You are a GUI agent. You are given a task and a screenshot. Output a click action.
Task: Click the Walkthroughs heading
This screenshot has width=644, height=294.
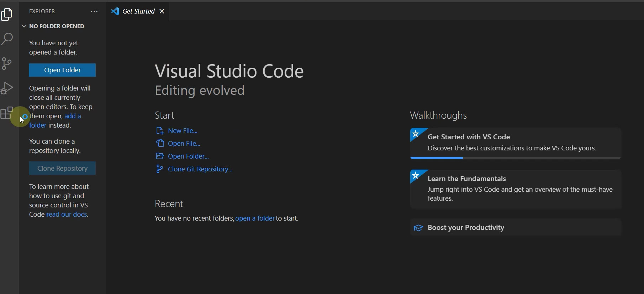[x=438, y=115]
